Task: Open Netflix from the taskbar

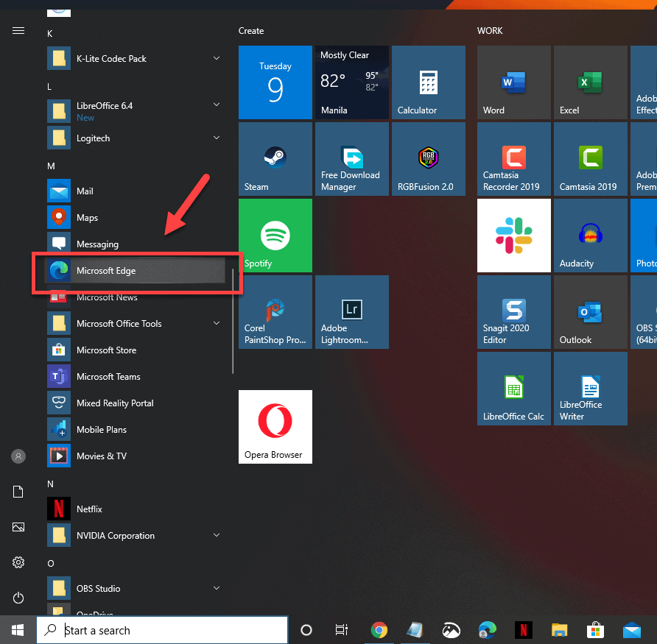Action: pos(524,630)
